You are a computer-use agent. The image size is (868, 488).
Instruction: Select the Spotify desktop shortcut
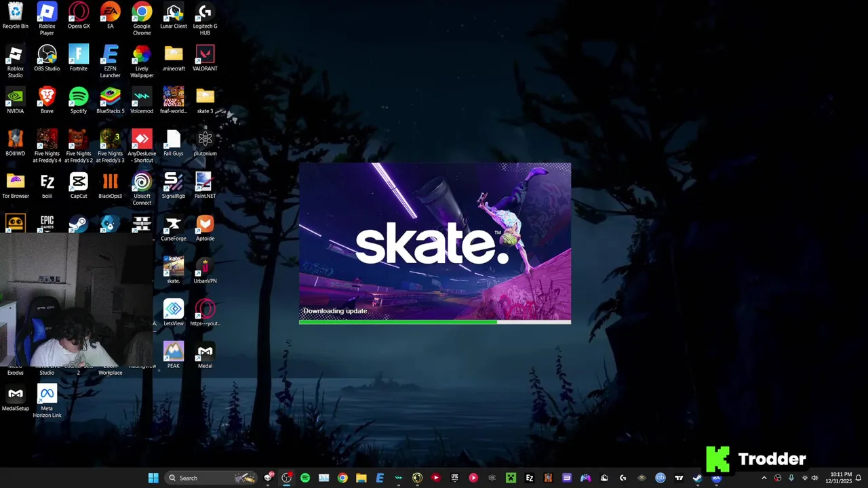[x=79, y=101]
